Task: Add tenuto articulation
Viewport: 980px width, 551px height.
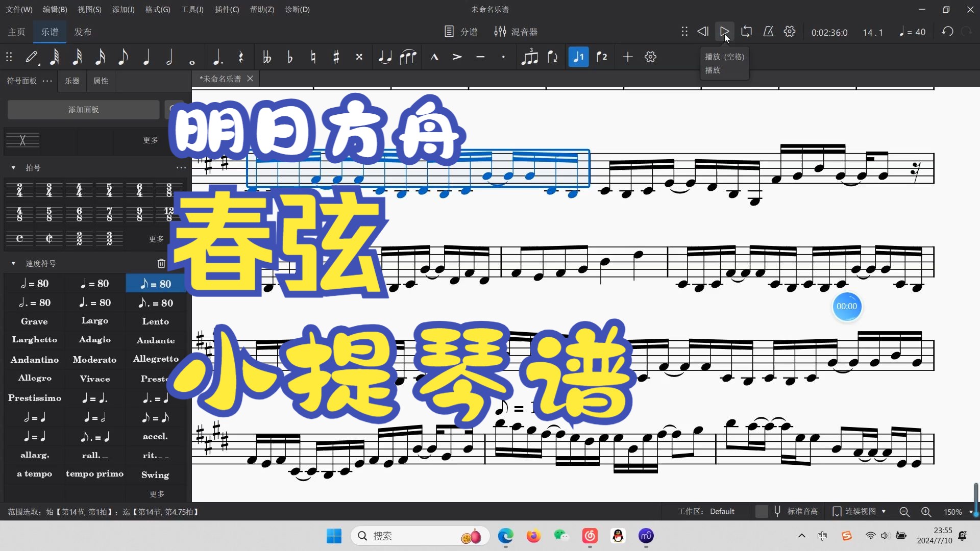Action: pos(480,57)
